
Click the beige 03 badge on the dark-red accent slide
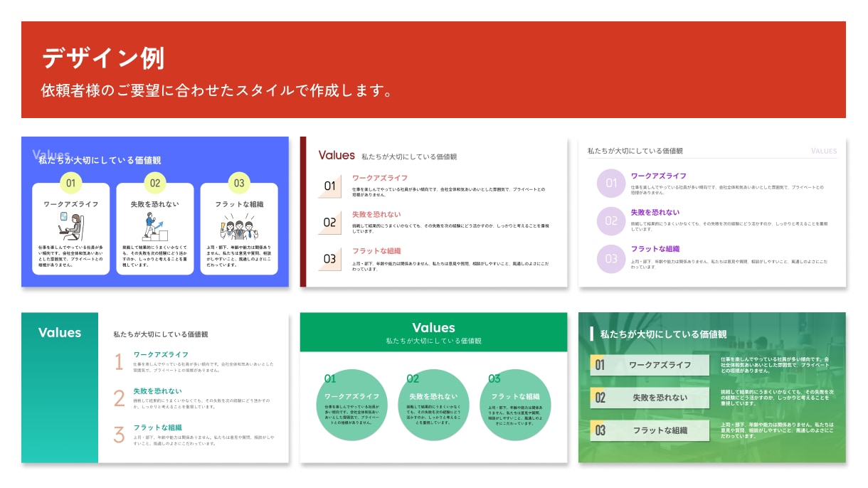coord(331,259)
